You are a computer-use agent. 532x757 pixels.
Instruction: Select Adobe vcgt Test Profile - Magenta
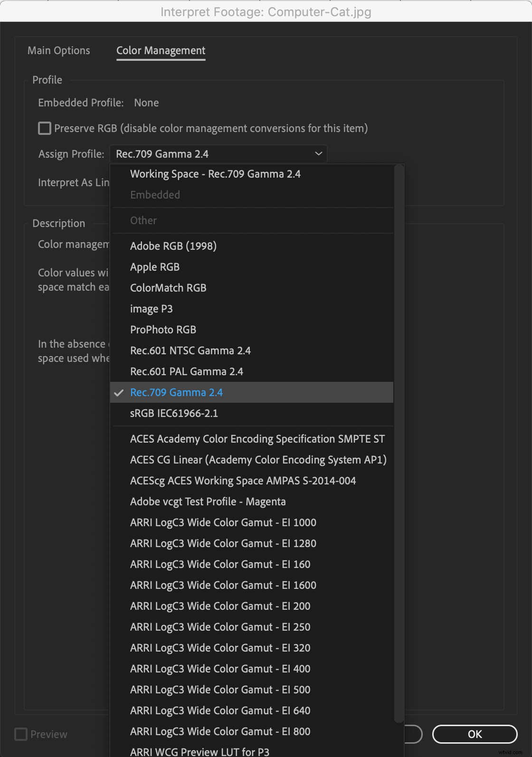pos(252,502)
